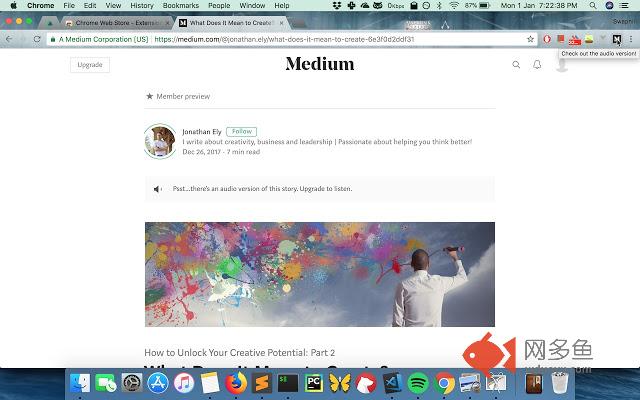Screen dimensions: 640x400
Task: Open Jonathan Ely's profile photo
Action: click(x=160, y=141)
